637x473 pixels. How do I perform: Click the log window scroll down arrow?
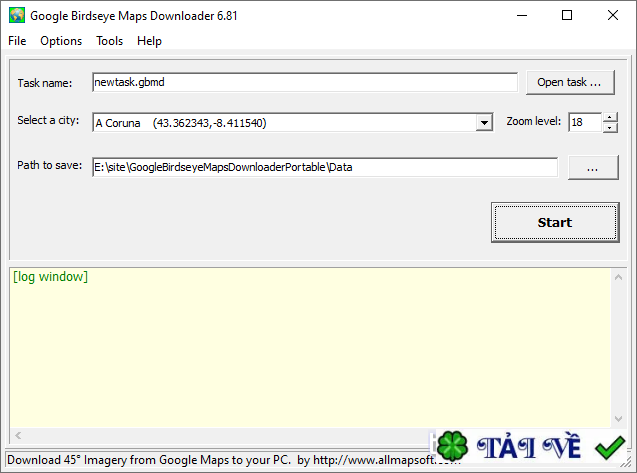click(618, 419)
